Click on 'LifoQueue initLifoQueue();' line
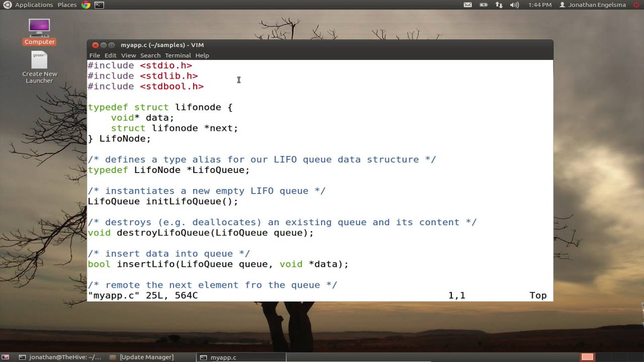 163,202
